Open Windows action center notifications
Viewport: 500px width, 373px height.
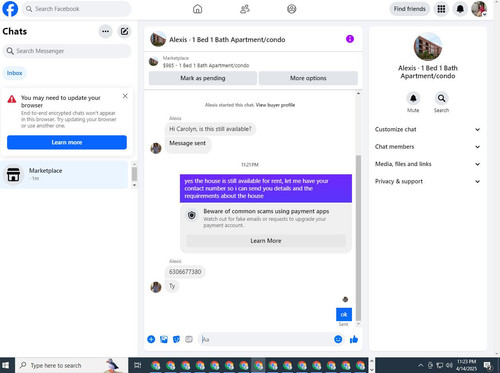(x=488, y=365)
